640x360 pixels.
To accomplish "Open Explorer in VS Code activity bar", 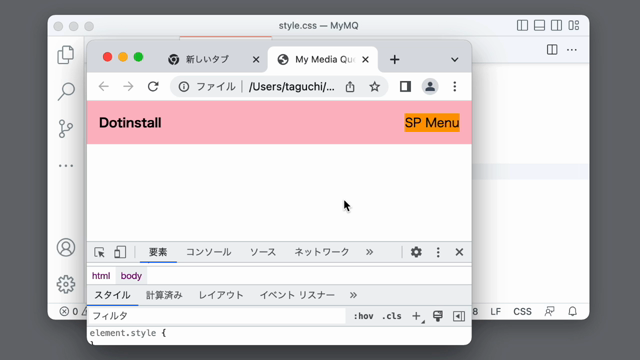I will click(66, 55).
